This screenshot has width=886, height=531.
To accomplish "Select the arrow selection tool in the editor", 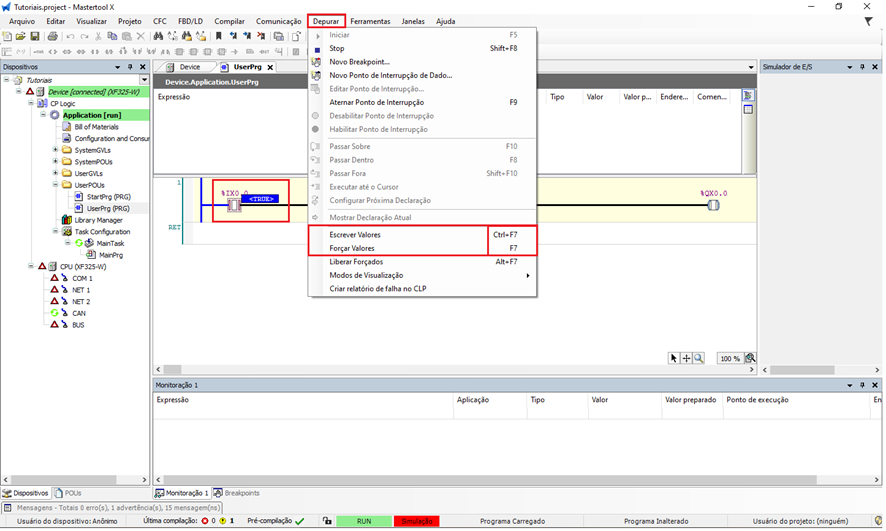I will [x=674, y=358].
